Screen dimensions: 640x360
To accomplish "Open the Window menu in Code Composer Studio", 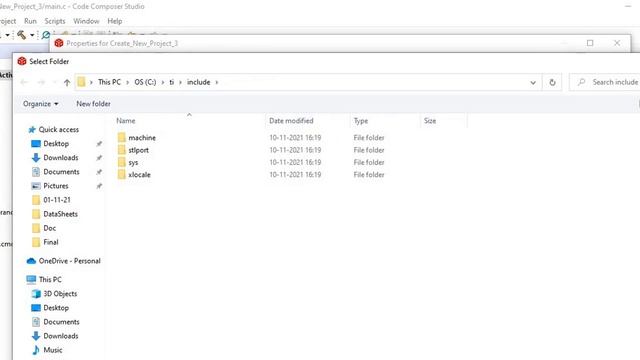I will pyautogui.click(x=86, y=21).
